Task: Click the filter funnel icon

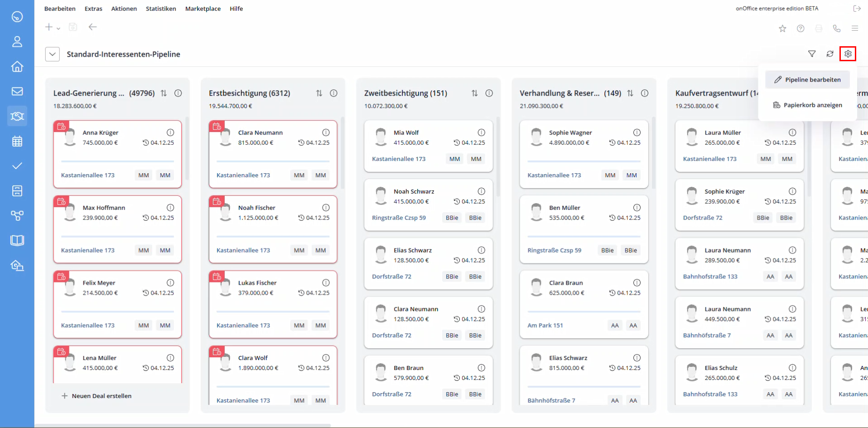Action: (812, 54)
